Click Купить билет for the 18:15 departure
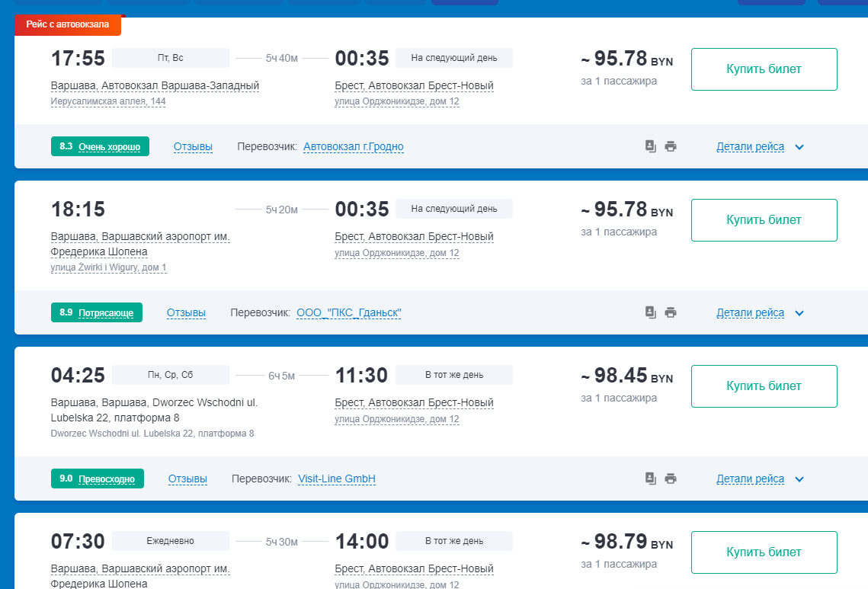868x589 pixels. click(x=764, y=220)
